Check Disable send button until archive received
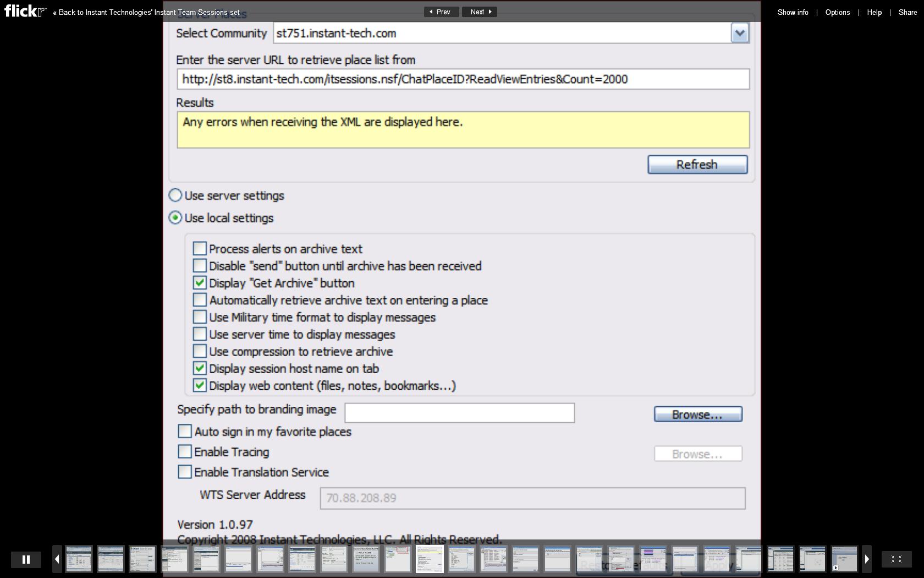 click(200, 266)
